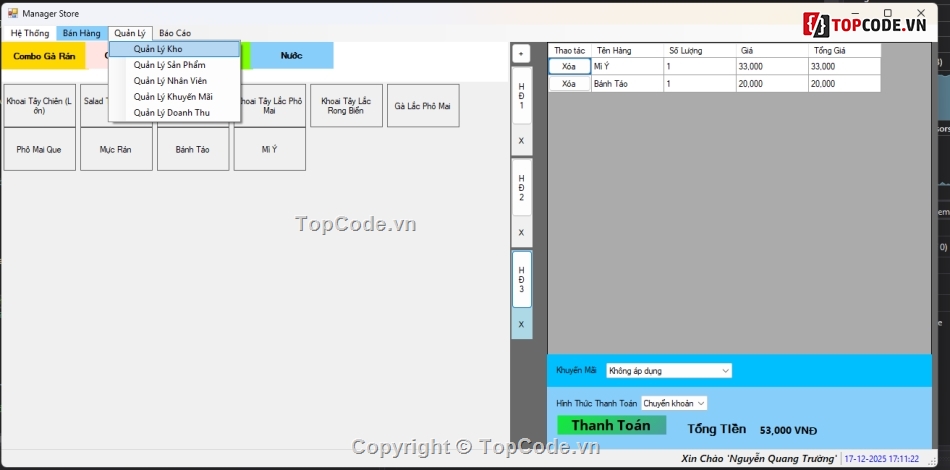Add Phô Mai Que product
This screenshot has width=950, height=470.
coord(39,149)
